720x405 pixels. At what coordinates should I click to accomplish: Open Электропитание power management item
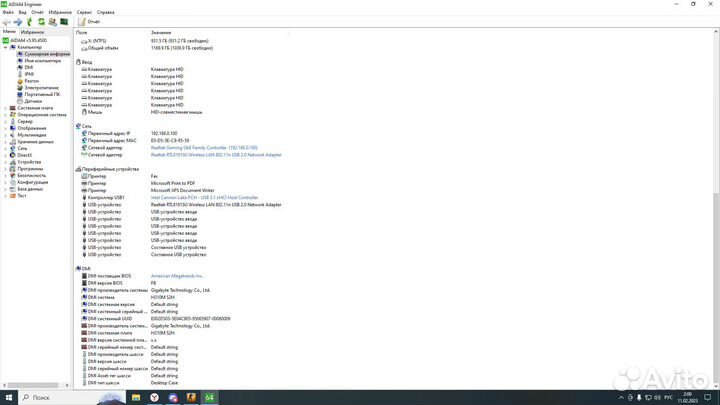[41, 87]
